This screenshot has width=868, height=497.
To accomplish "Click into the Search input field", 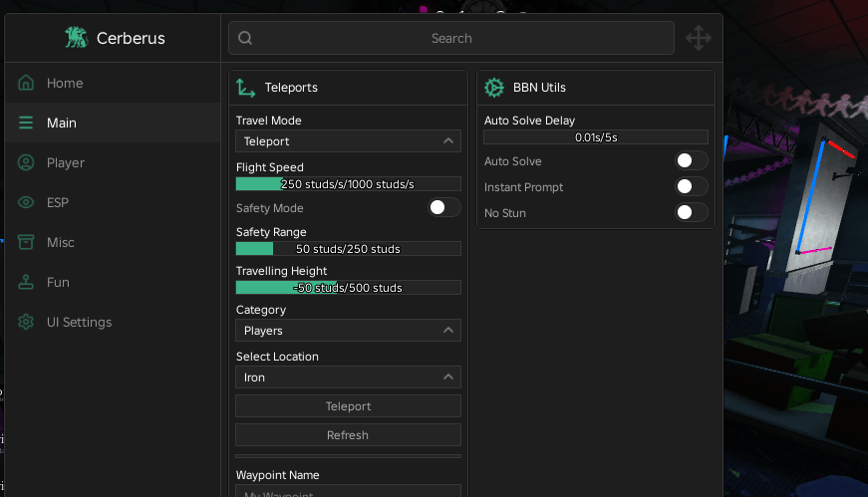I will (451, 38).
